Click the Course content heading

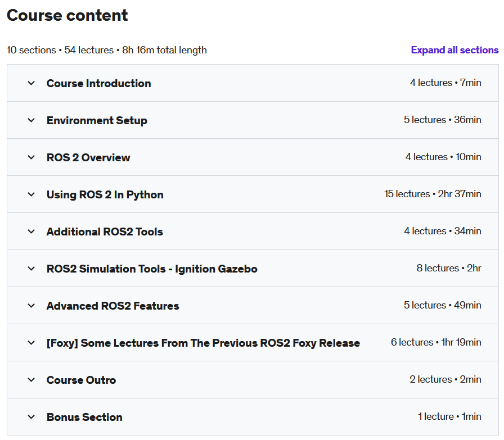[x=67, y=15]
